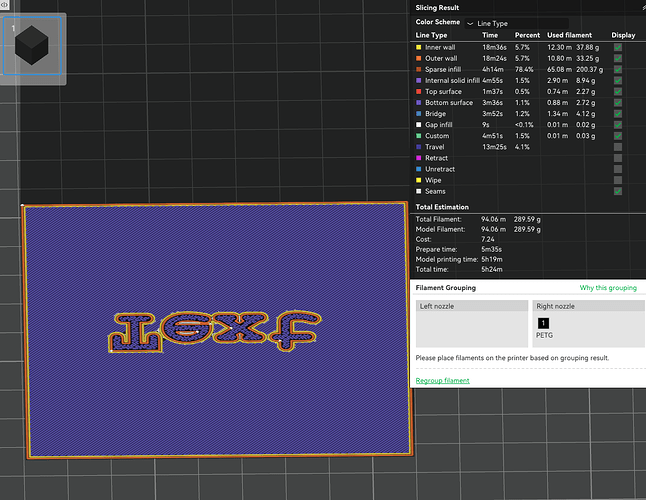646x500 pixels.
Task: Click the Custom green color swatch
Action: tap(419, 136)
